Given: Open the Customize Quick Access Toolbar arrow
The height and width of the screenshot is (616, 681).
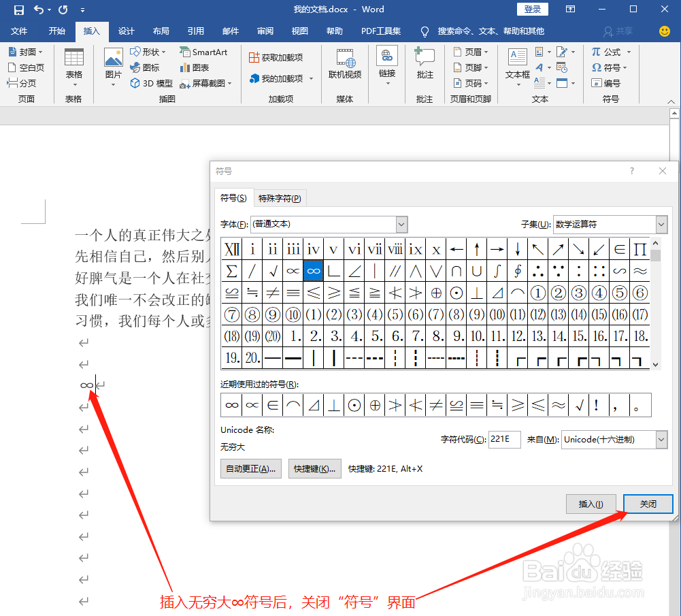Looking at the screenshot, I should point(82,10).
